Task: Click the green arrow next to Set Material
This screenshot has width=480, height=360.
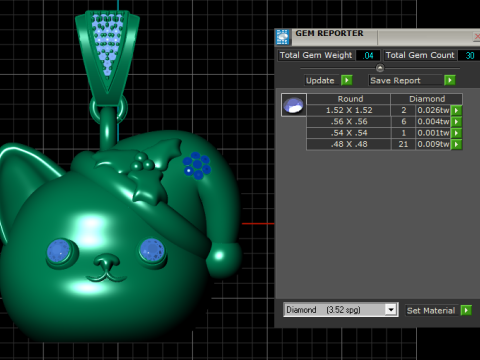Action: (x=466, y=310)
